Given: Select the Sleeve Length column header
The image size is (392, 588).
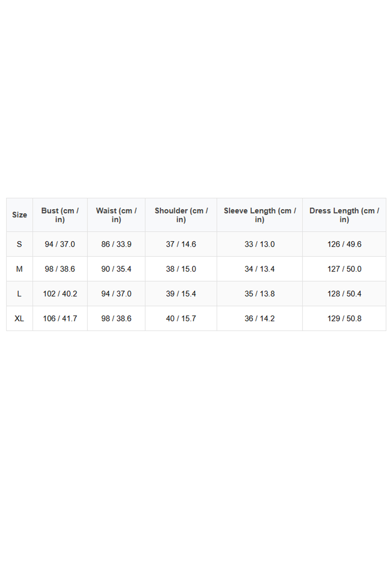Looking at the screenshot, I should [259, 215].
